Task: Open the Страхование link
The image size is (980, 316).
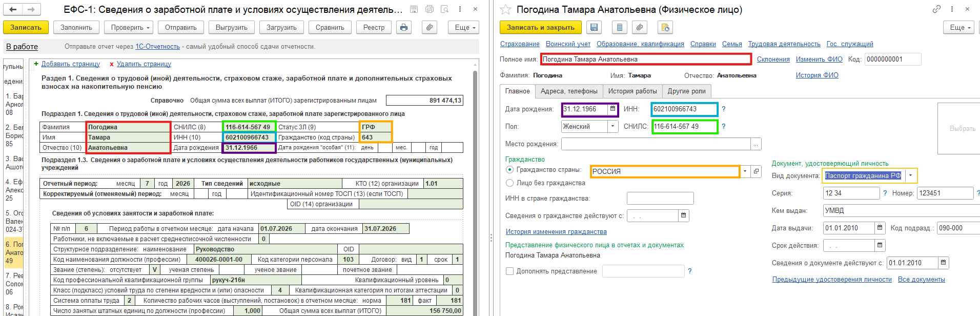Action: (520, 44)
